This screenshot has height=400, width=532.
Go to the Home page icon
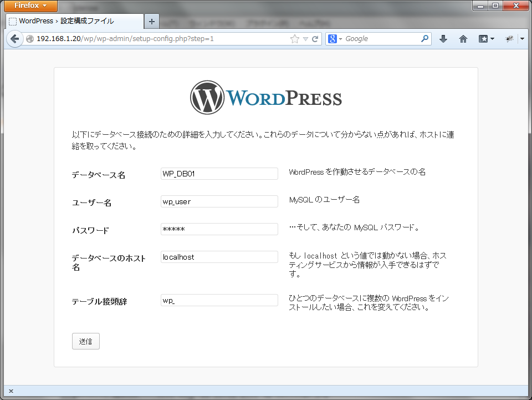coord(463,39)
